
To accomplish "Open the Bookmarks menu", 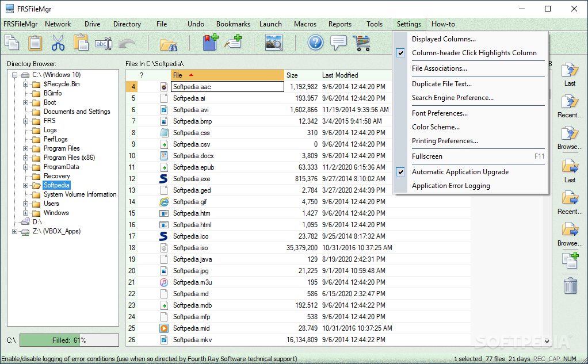I will [233, 24].
